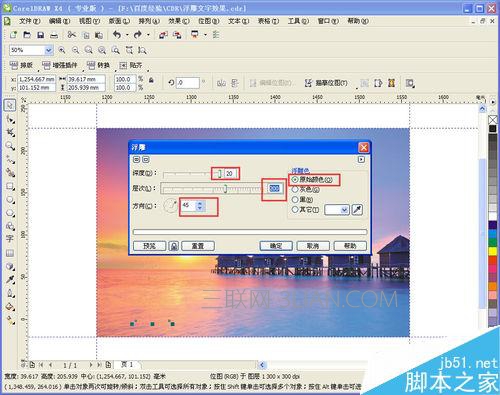The width and height of the screenshot is (500, 395).
Task: Pick the yellow swatch in color palette
Action: (493, 251)
